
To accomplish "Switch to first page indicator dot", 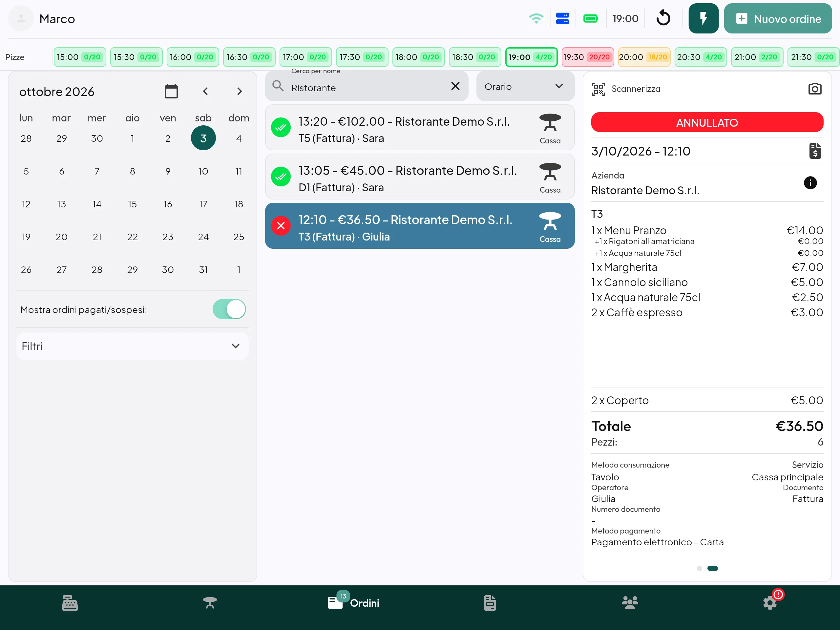I will [x=699, y=568].
